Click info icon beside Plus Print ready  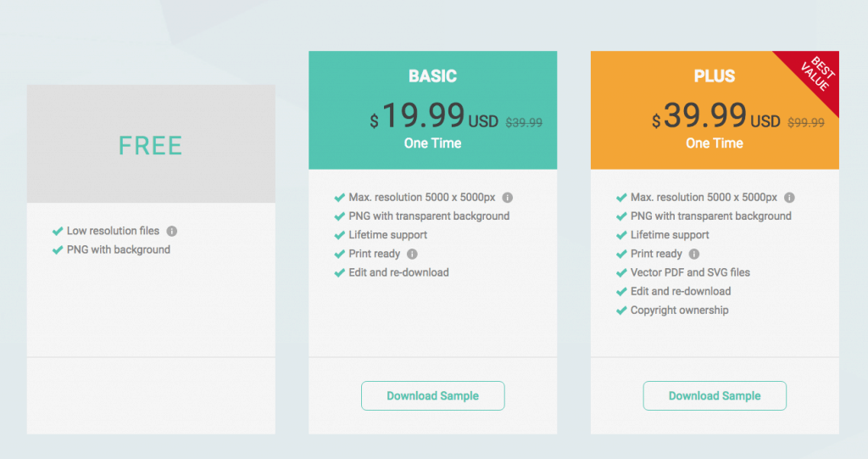pos(694,254)
